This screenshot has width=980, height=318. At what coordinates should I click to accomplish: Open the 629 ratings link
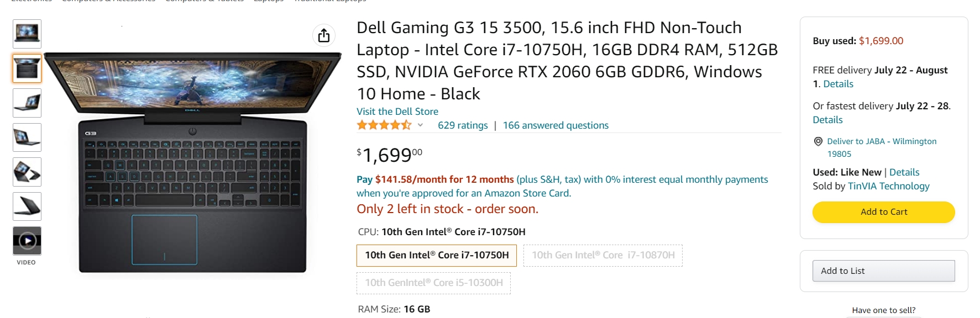click(463, 125)
